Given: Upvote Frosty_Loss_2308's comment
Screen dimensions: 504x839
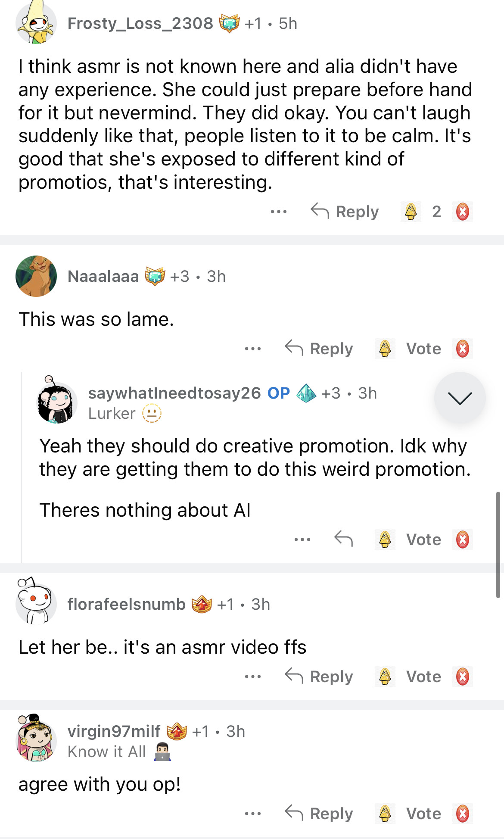Looking at the screenshot, I should 411,212.
